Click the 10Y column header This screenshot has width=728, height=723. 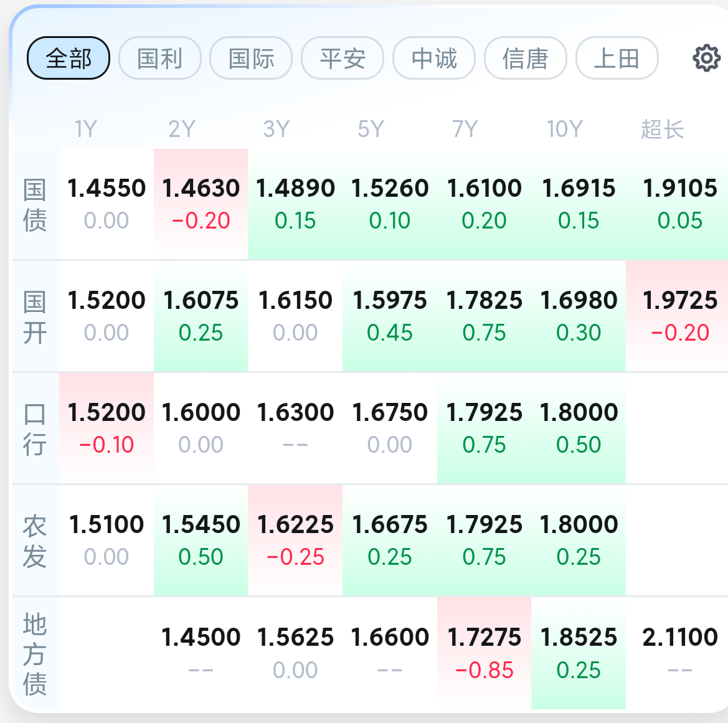pos(564,129)
